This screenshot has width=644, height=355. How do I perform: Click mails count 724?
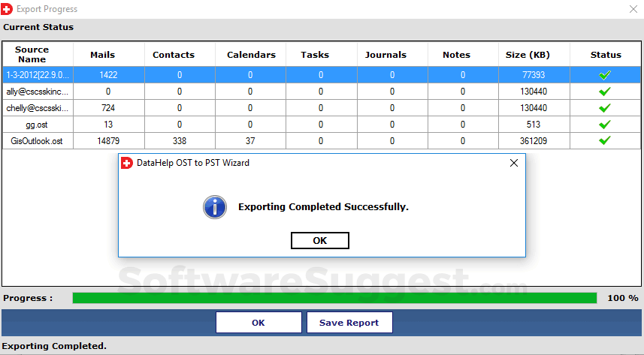(x=108, y=108)
